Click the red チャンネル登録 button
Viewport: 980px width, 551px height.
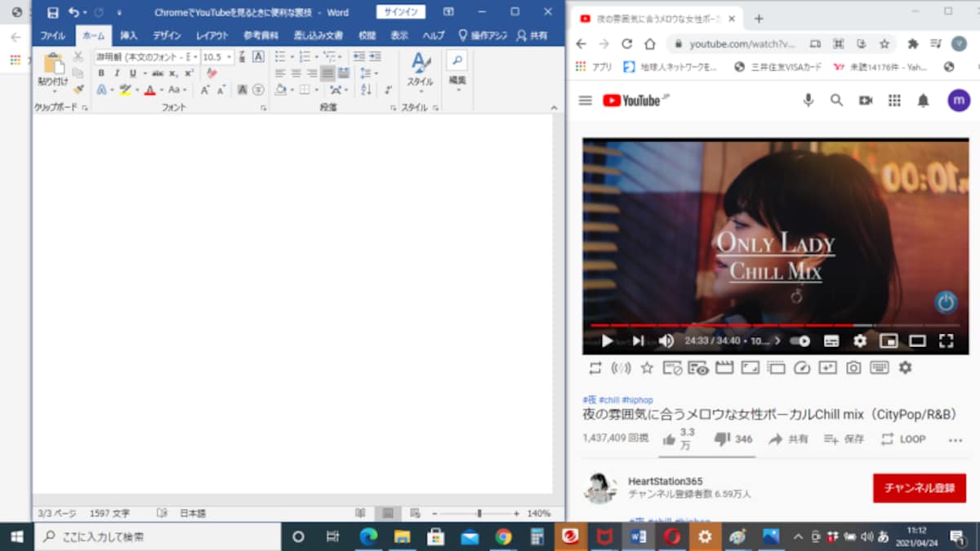click(920, 488)
